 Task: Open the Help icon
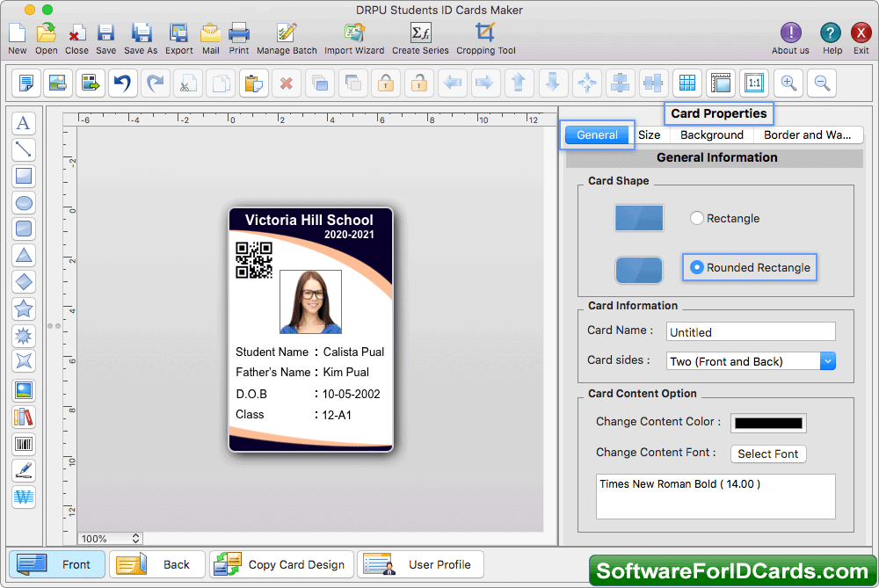[831, 33]
